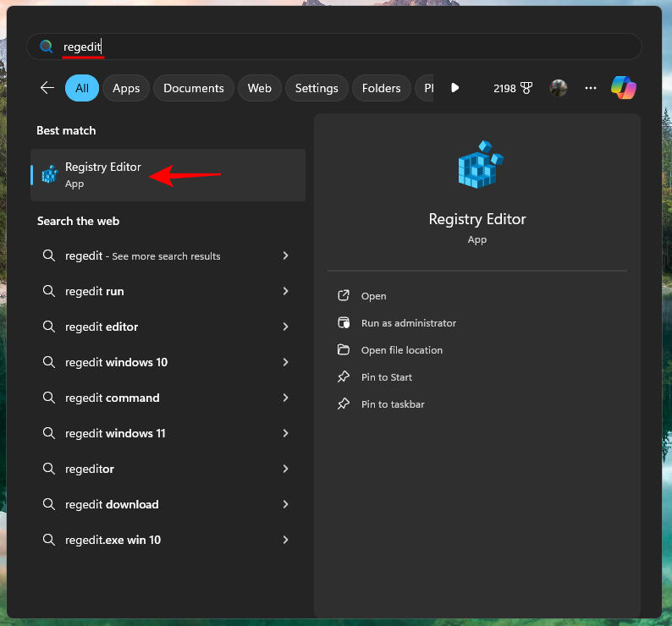Switch to the Web filter tab
This screenshot has height=626, width=672.
259,88
